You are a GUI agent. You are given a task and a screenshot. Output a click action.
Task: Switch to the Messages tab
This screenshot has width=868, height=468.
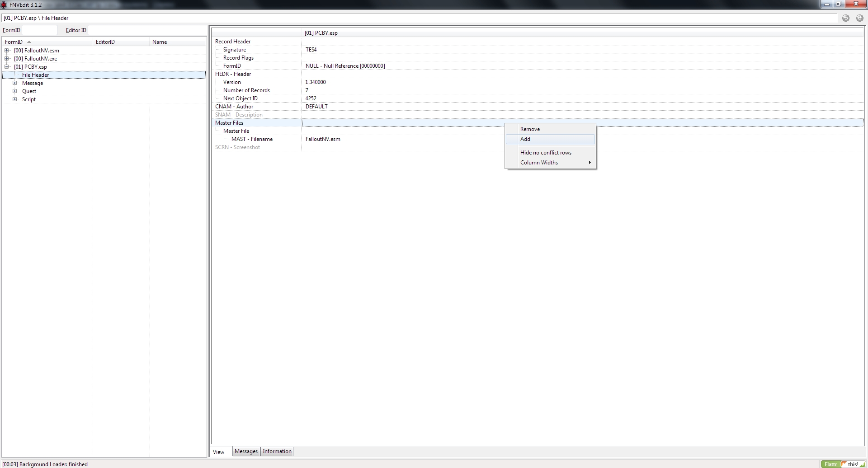point(246,451)
